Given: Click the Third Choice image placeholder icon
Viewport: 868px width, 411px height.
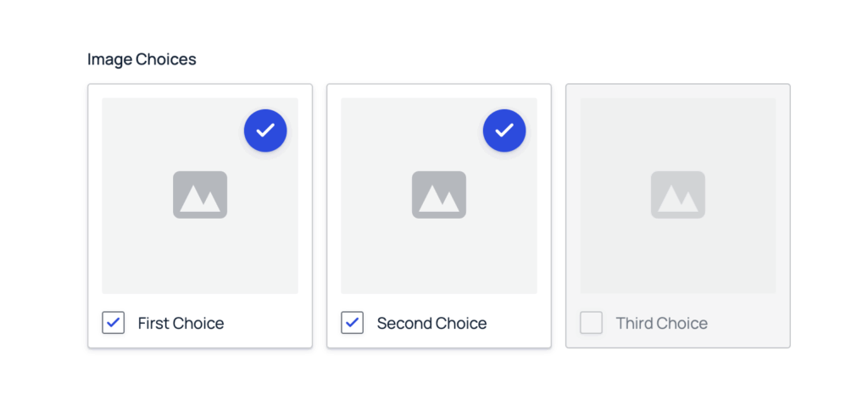Looking at the screenshot, I should 678,195.
